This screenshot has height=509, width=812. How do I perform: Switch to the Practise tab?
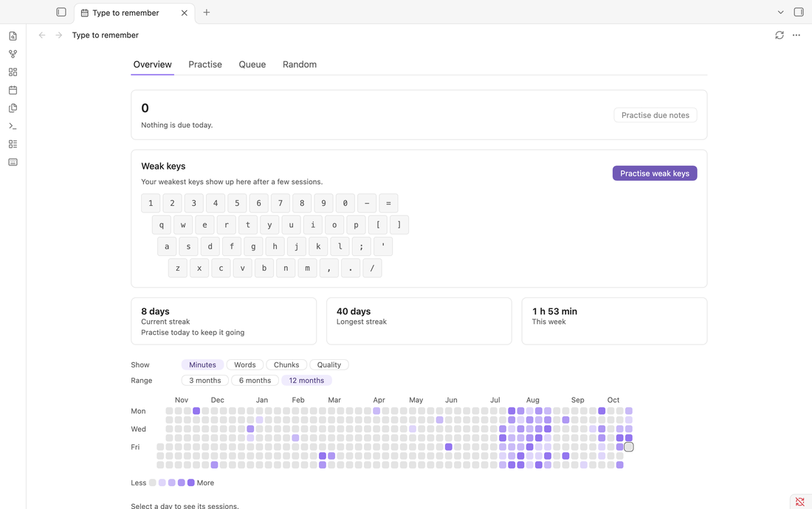coord(205,65)
